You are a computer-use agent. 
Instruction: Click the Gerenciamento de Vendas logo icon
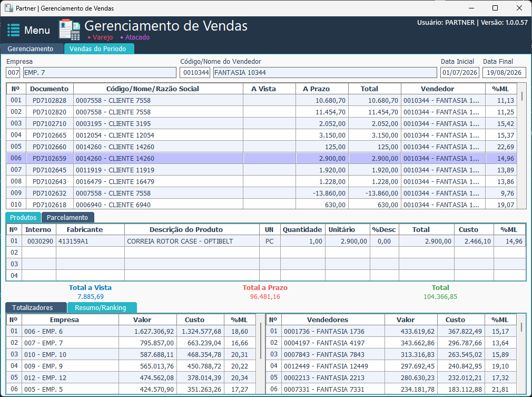pyautogui.click(x=69, y=30)
